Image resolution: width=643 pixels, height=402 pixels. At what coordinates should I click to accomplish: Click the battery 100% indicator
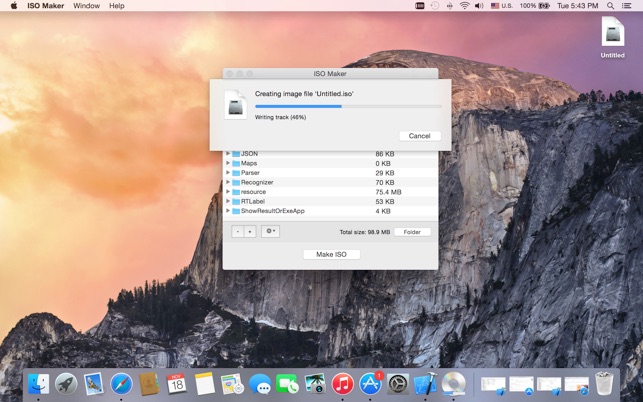pos(534,6)
